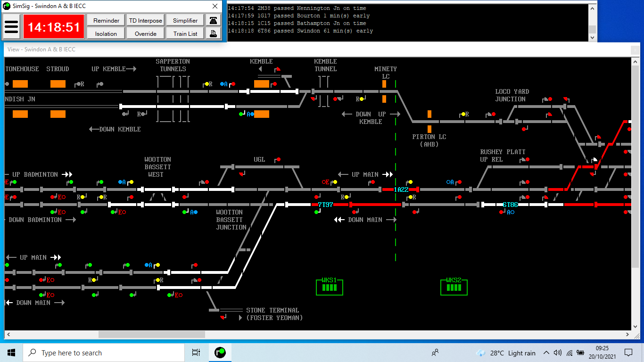This screenshot has height=362, width=644.
Task: Click log line 6T86 passed Swindon early
Action: click(x=300, y=31)
